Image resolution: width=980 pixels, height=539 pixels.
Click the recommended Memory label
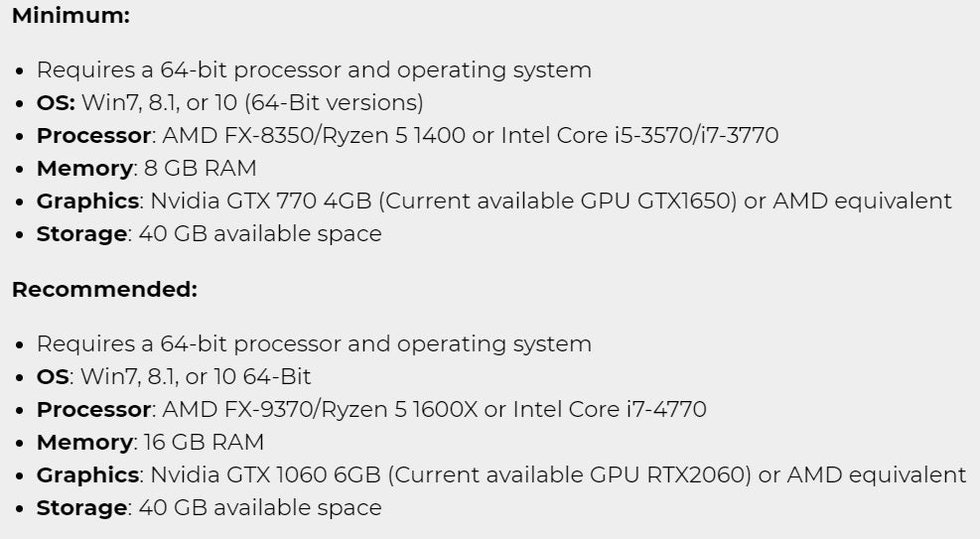tap(84, 443)
